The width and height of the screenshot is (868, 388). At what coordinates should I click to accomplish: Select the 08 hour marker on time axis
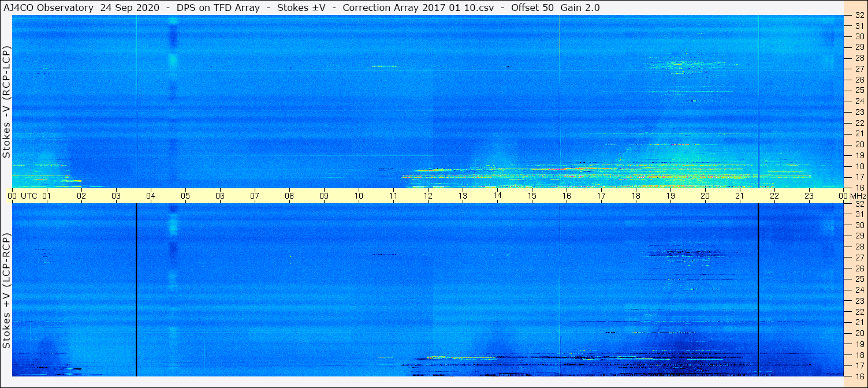tap(289, 196)
